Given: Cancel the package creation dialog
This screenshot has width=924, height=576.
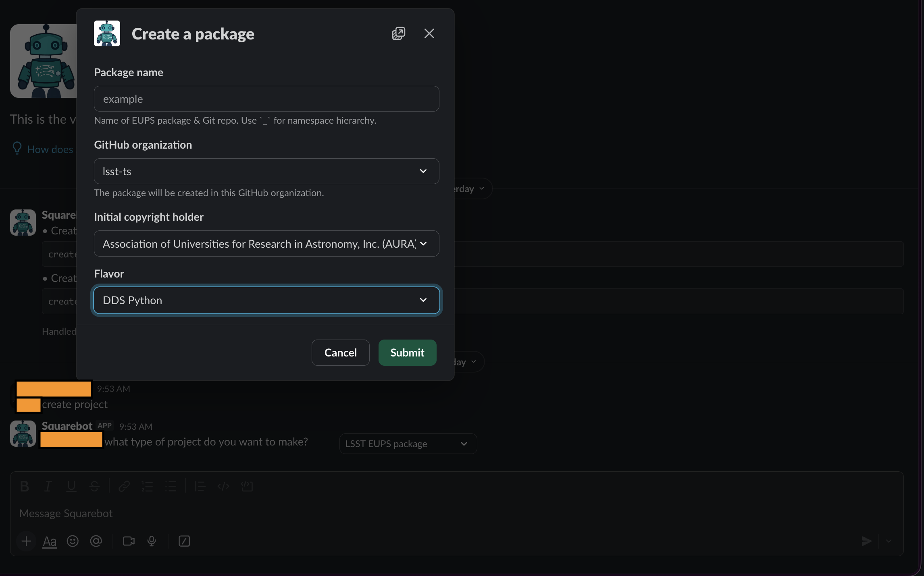Looking at the screenshot, I should [340, 352].
